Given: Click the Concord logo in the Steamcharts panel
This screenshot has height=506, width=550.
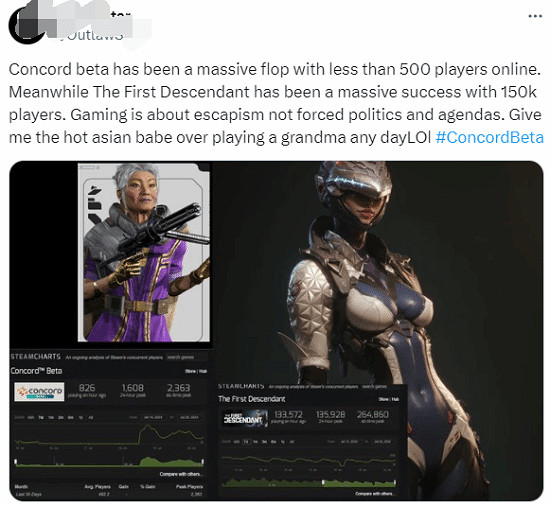Looking at the screenshot, I should click(x=39, y=392).
